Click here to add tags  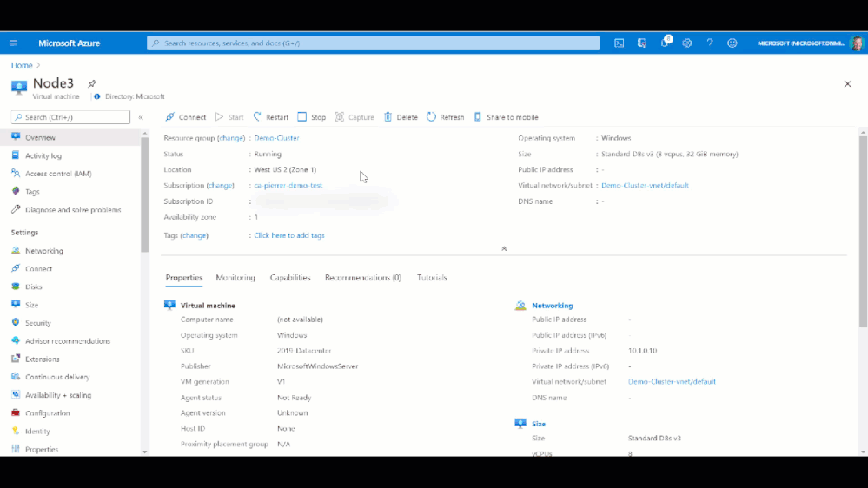289,235
